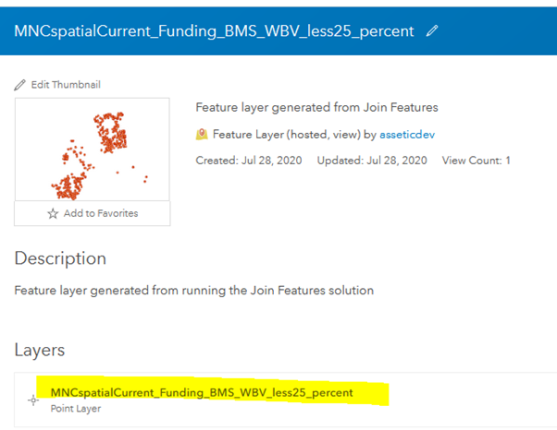Select the Join Features solution description text

coord(194,290)
